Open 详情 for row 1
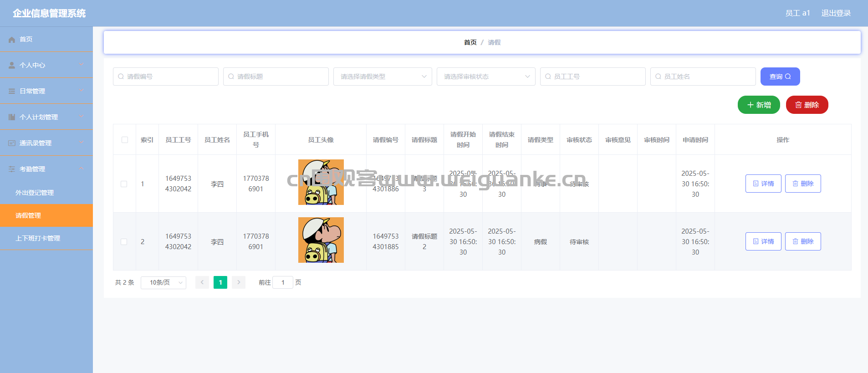 pos(763,184)
